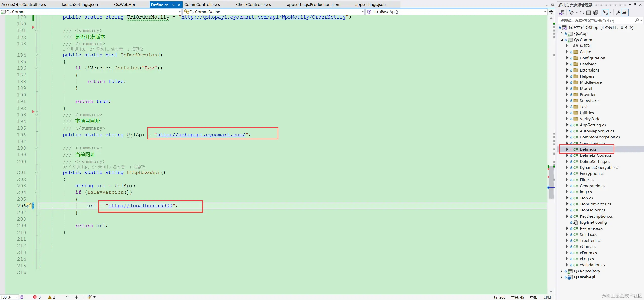
Task: Click the Solution Explorer search box
Action: click(x=596, y=21)
